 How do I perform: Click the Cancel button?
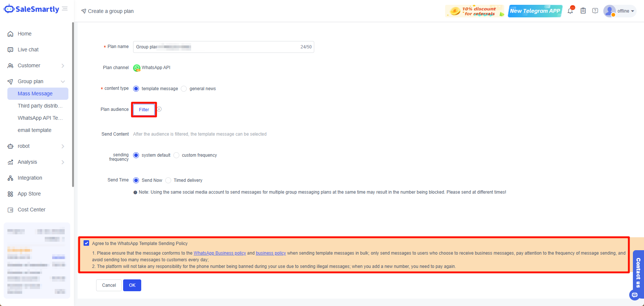[109, 285]
